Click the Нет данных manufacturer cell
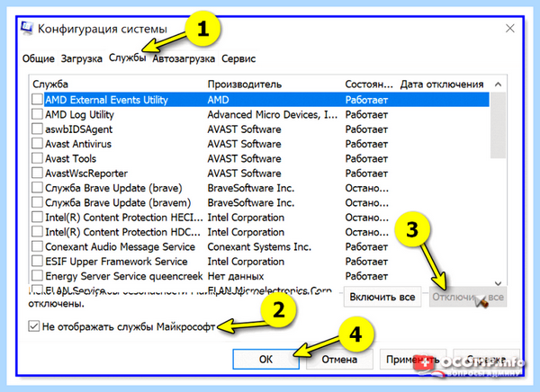This screenshot has width=540, height=392. click(236, 276)
